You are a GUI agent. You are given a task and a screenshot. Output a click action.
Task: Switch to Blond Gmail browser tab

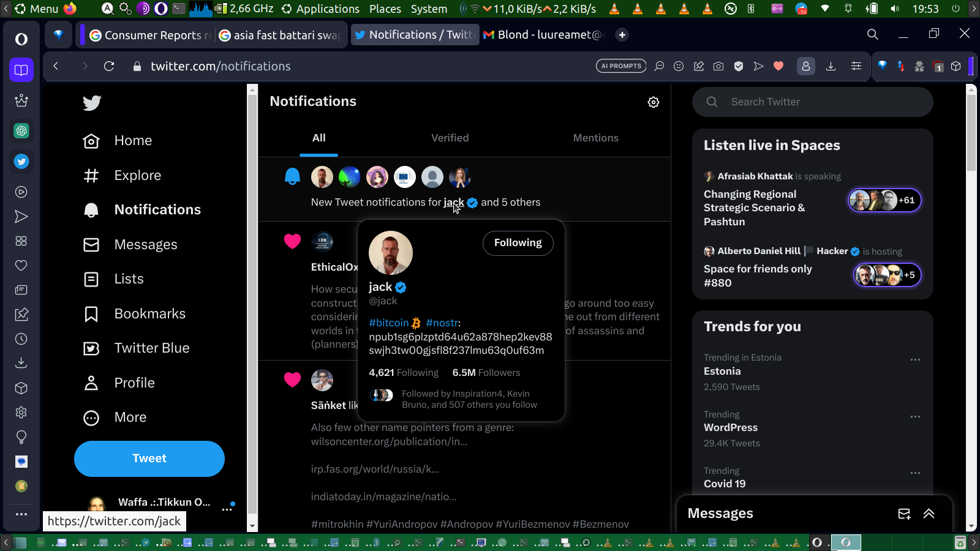point(543,35)
